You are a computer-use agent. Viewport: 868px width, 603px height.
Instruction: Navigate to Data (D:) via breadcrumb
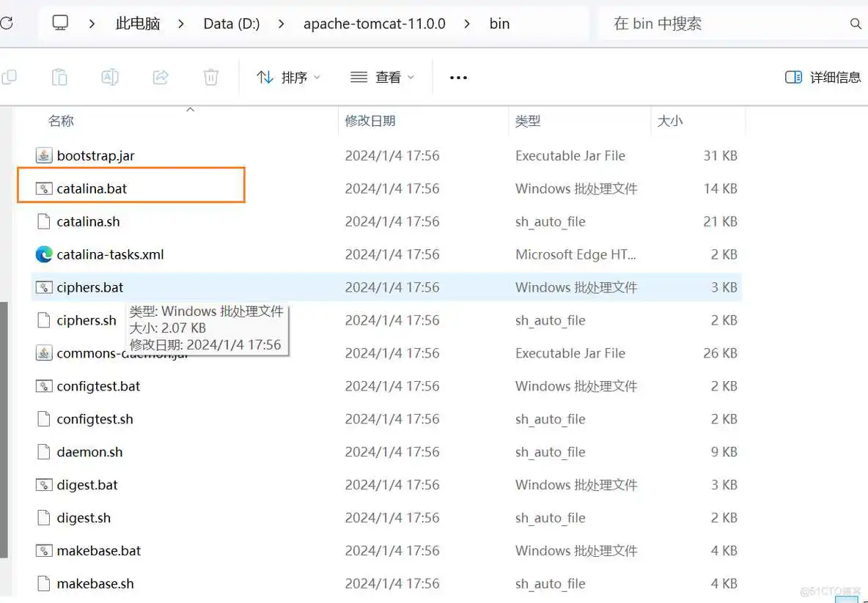(x=231, y=23)
